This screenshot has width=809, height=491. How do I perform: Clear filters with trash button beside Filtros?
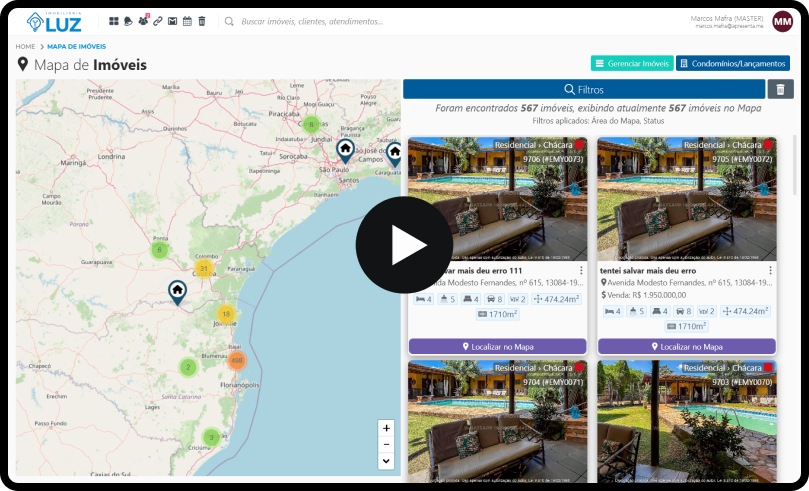coord(780,89)
